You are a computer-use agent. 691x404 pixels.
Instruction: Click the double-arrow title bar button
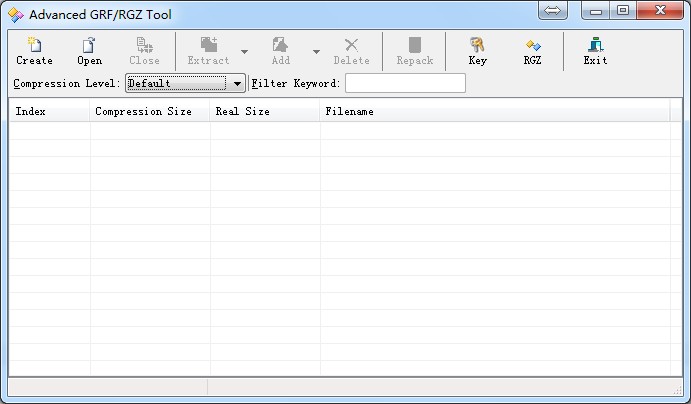553,11
